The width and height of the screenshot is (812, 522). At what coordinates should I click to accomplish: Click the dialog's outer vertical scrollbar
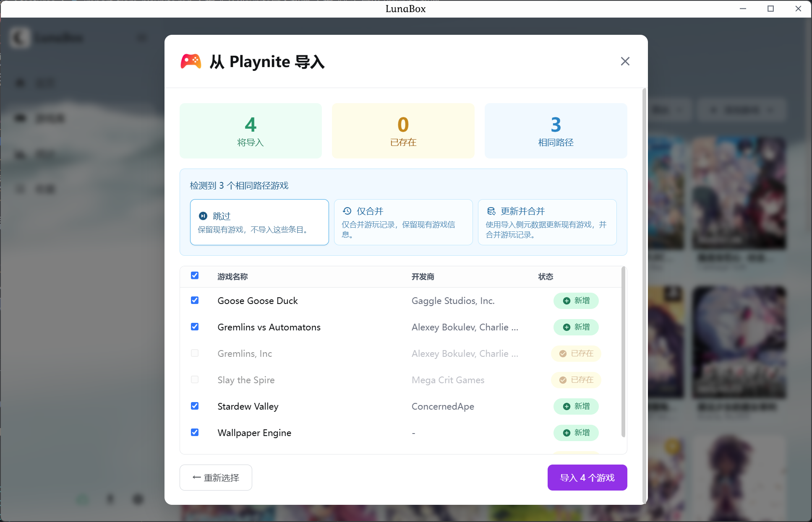point(644,296)
